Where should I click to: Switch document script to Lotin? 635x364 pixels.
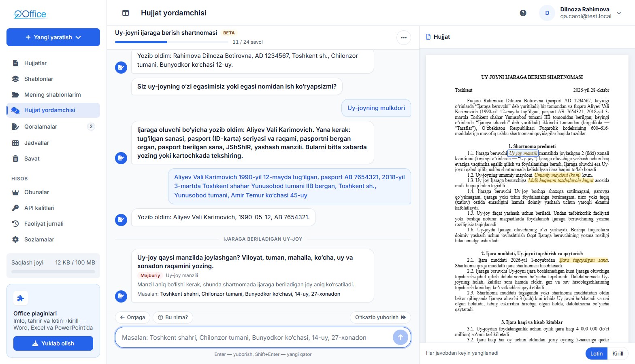point(597,353)
